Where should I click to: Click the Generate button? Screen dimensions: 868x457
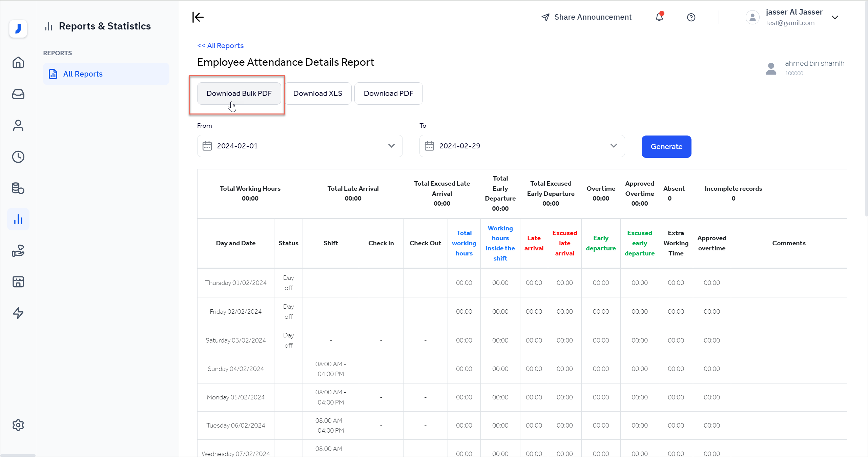pyautogui.click(x=666, y=146)
